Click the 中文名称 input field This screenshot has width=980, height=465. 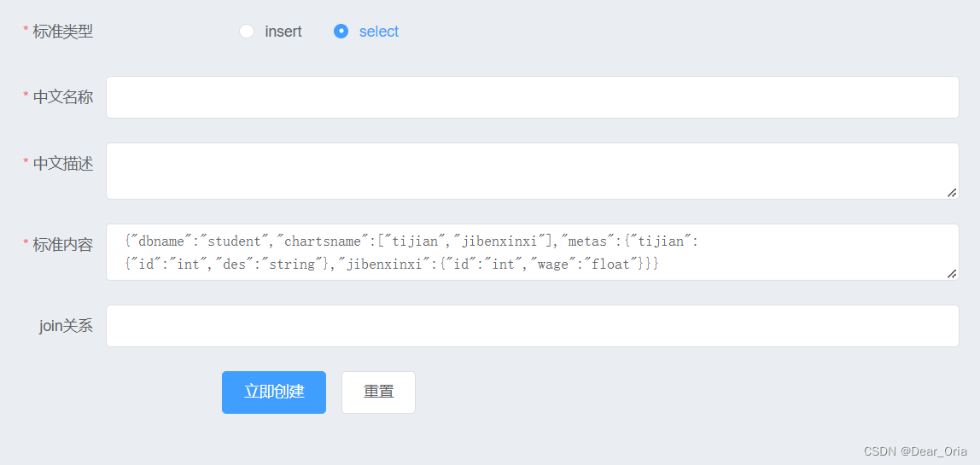click(533, 97)
